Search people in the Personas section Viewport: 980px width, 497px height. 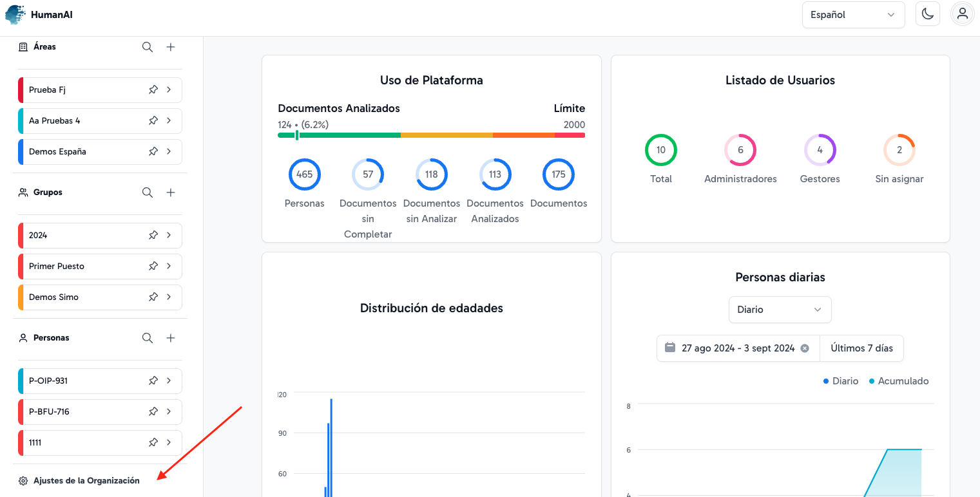148,338
